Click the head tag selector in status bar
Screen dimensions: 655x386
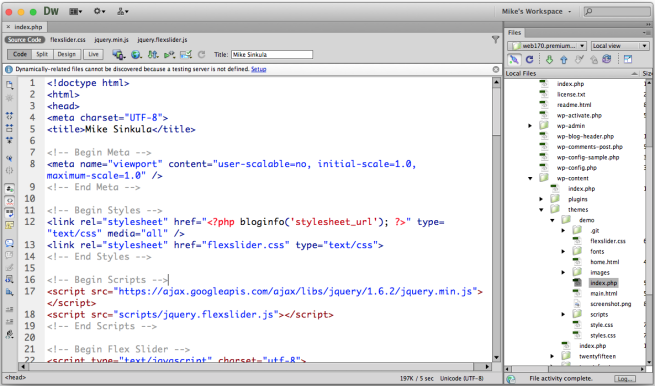pyautogui.click(x=15, y=378)
